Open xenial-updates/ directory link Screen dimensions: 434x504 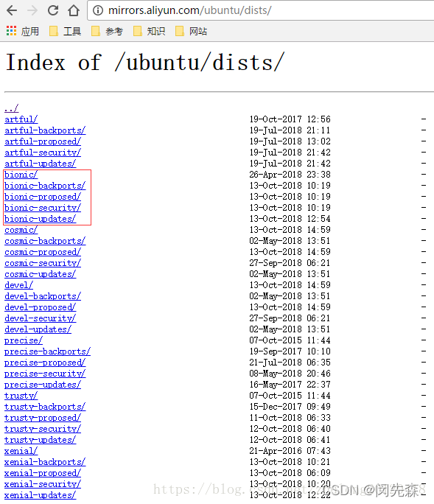click(41, 495)
